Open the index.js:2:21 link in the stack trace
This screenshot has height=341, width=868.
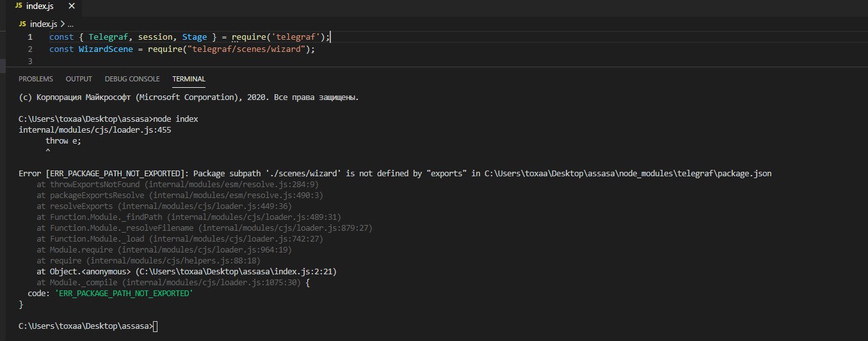[x=237, y=272]
